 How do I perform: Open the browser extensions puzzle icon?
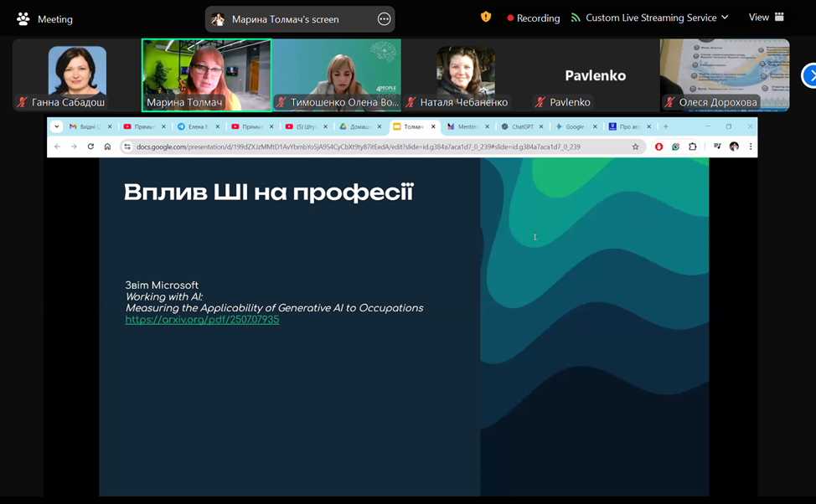point(693,147)
